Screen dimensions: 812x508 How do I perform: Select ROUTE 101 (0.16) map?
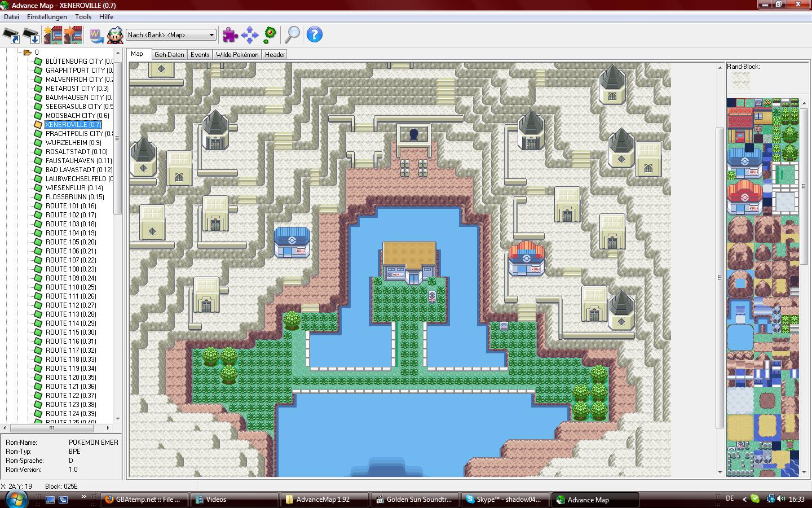coord(71,206)
